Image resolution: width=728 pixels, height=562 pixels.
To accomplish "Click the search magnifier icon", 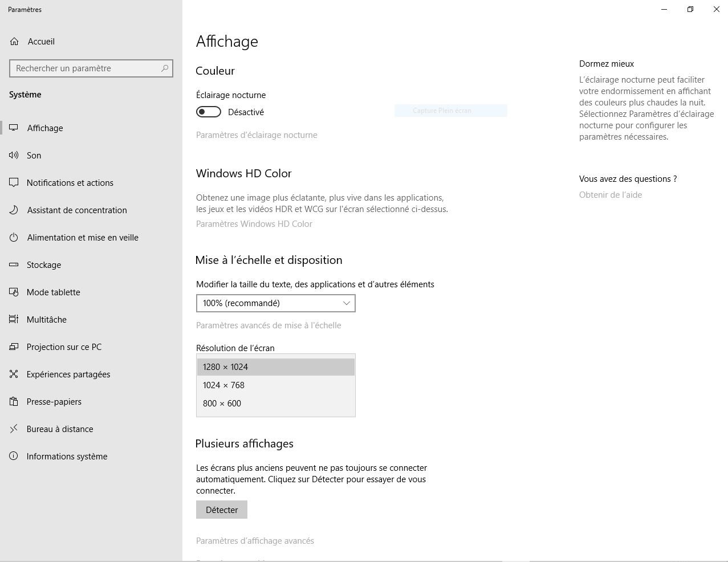I will [165, 68].
